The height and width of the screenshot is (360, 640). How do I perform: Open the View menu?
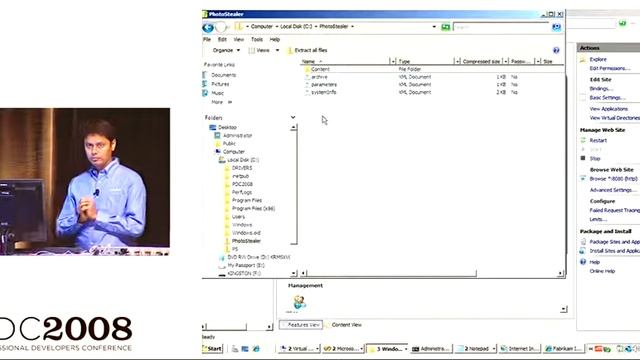click(x=239, y=40)
